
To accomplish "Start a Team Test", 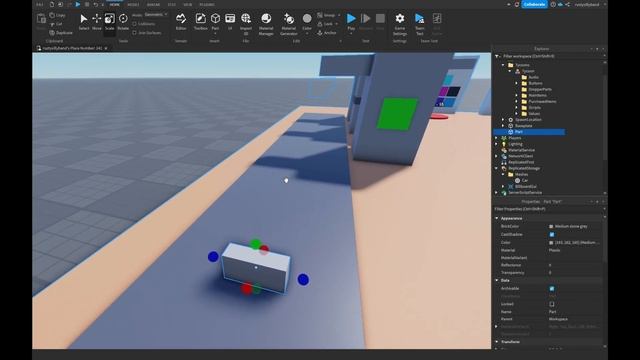I will 420,24.
